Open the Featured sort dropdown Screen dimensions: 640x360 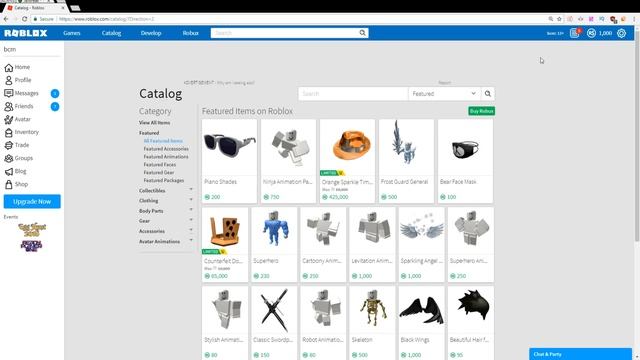(x=444, y=94)
